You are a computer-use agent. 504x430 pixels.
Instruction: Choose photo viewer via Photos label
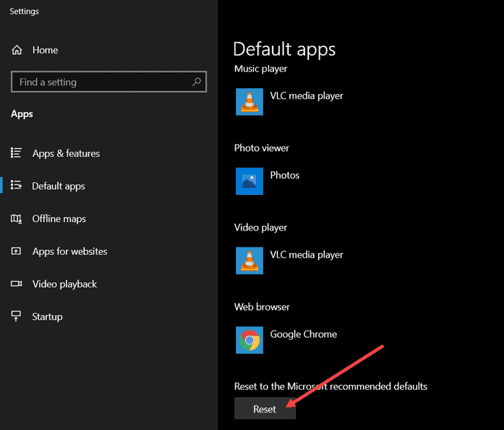(x=285, y=176)
